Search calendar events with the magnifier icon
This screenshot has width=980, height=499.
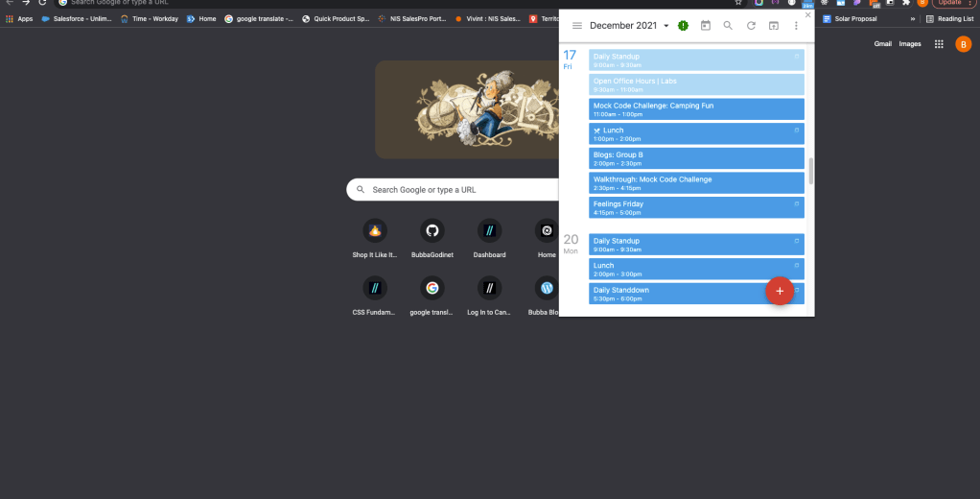tap(728, 26)
